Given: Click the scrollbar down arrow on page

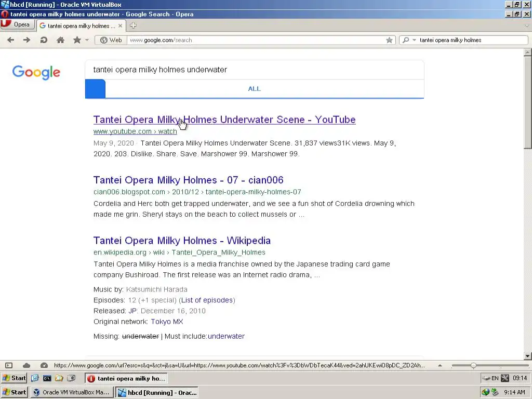Looking at the screenshot, I should (x=527, y=356).
